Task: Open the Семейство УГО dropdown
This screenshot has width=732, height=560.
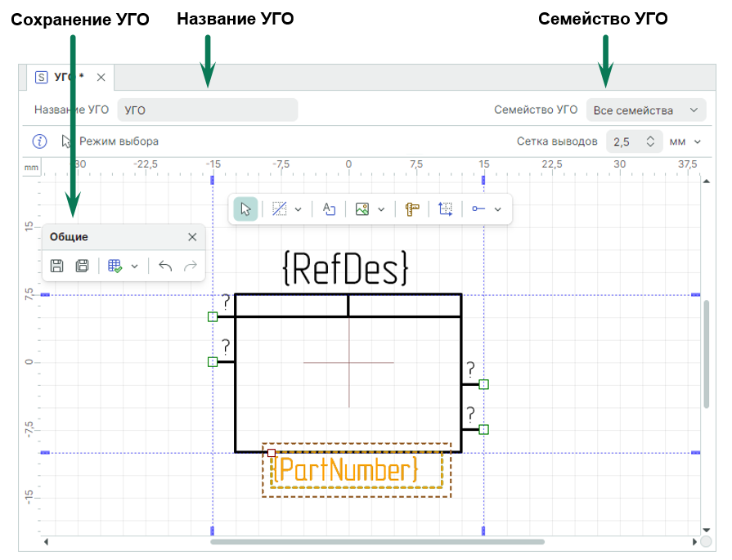Action: click(x=645, y=110)
